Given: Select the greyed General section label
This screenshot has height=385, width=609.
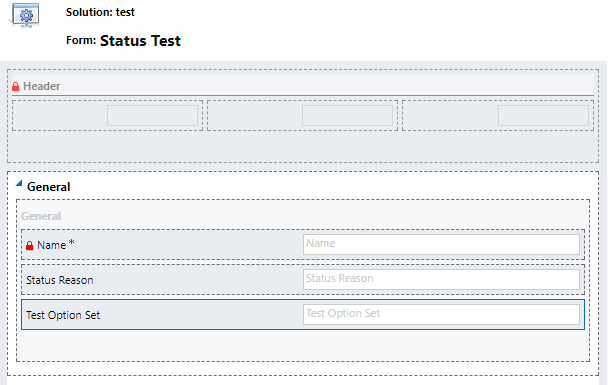Looking at the screenshot, I should point(41,216).
